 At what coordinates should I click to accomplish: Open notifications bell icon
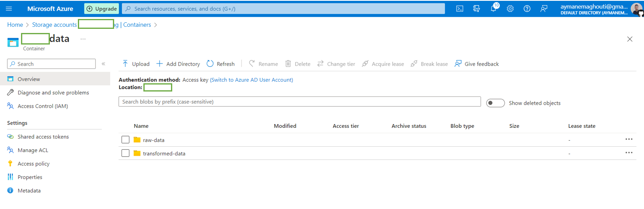(x=494, y=9)
